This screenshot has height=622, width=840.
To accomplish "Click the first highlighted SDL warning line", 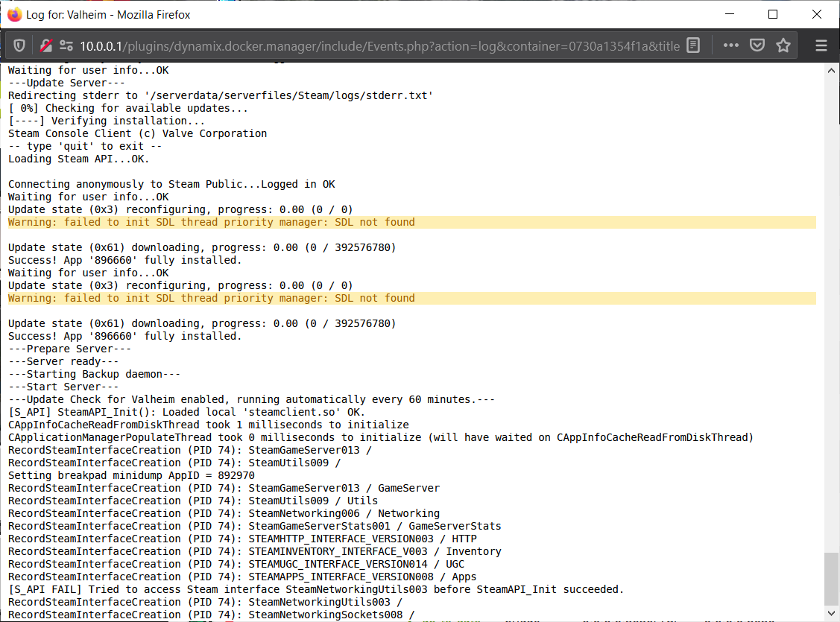I will (411, 222).
